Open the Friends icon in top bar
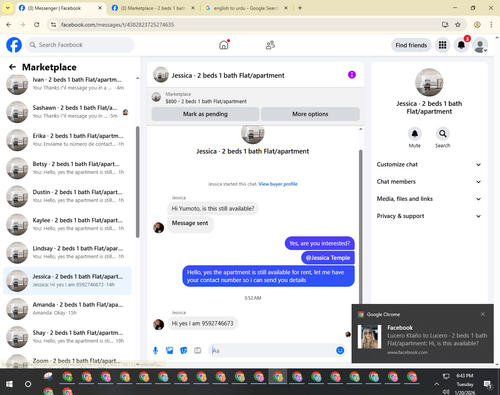Screen dimensions: 500x395 270,45
